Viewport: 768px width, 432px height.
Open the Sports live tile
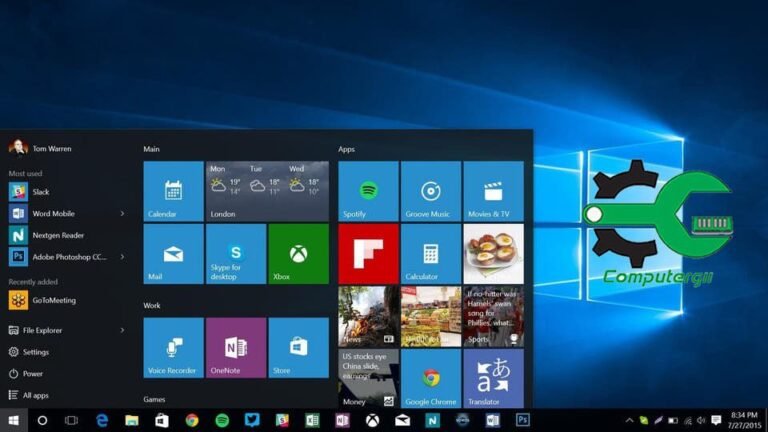[x=494, y=316]
